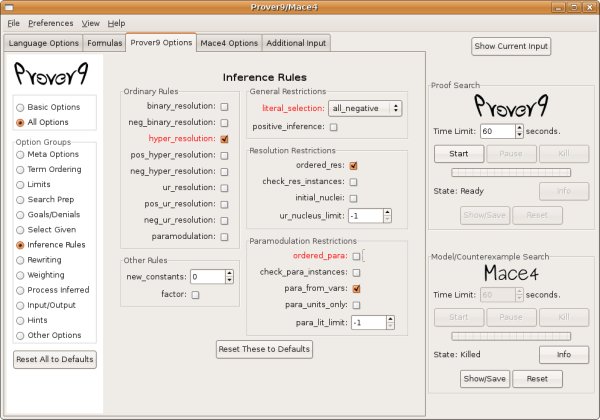Screen dimensions: 600x420
Task: Uncheck the ordered_res checkbox
Action: point(353,166)
